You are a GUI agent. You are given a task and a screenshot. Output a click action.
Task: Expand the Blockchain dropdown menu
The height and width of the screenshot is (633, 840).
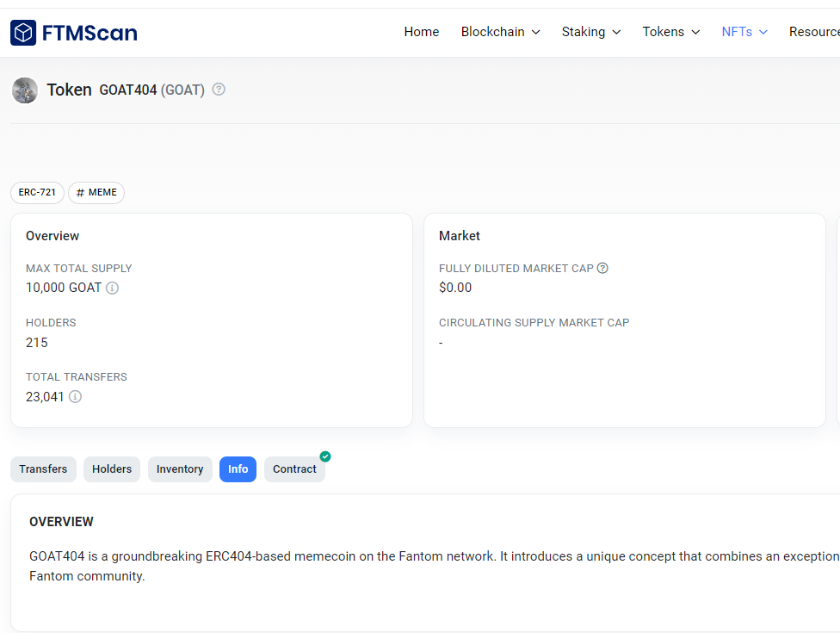pyautogui.click(x=500, y=32)
